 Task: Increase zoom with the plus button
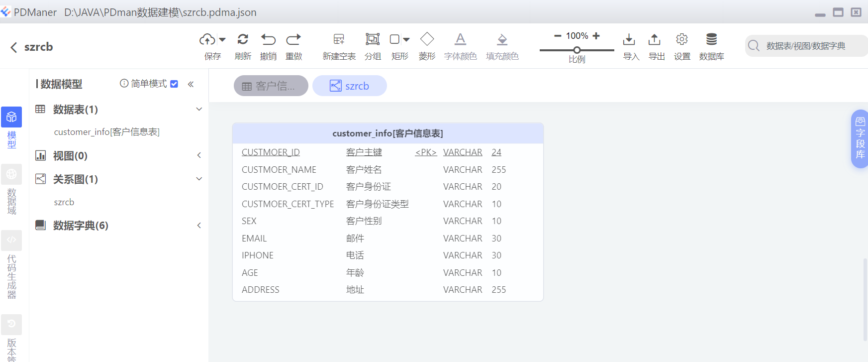click(x=596, y=36)
